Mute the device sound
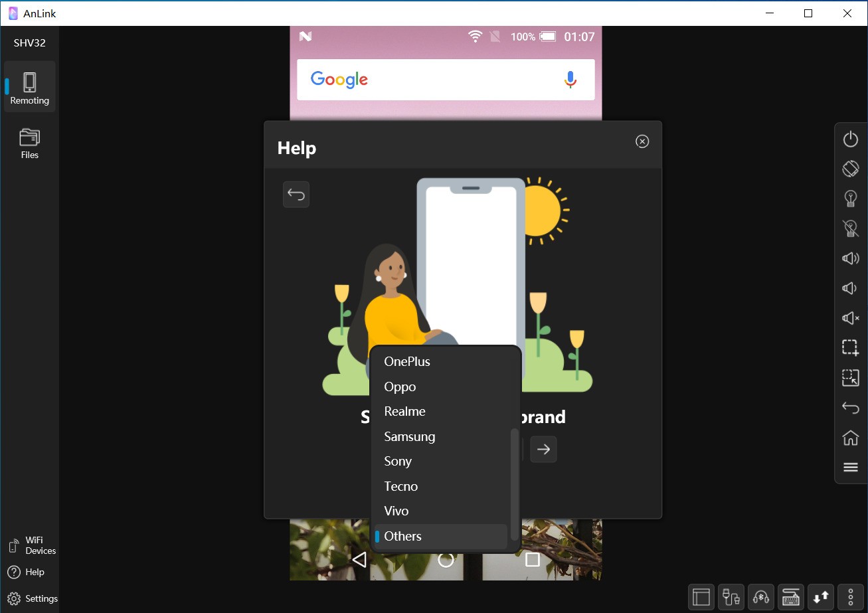Viewport: 868px width, 613px height. point(851,318)
